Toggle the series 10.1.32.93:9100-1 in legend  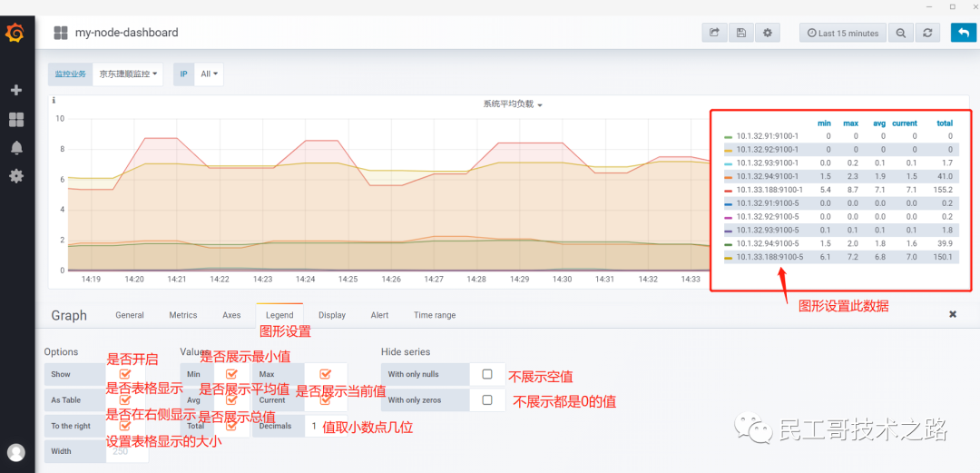point(767,163)
